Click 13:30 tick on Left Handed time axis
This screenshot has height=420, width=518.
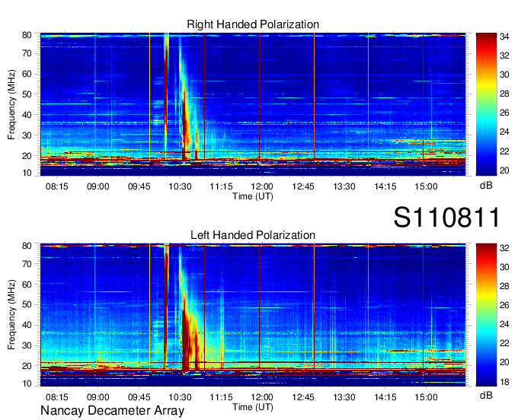click(x=344, y=397)
